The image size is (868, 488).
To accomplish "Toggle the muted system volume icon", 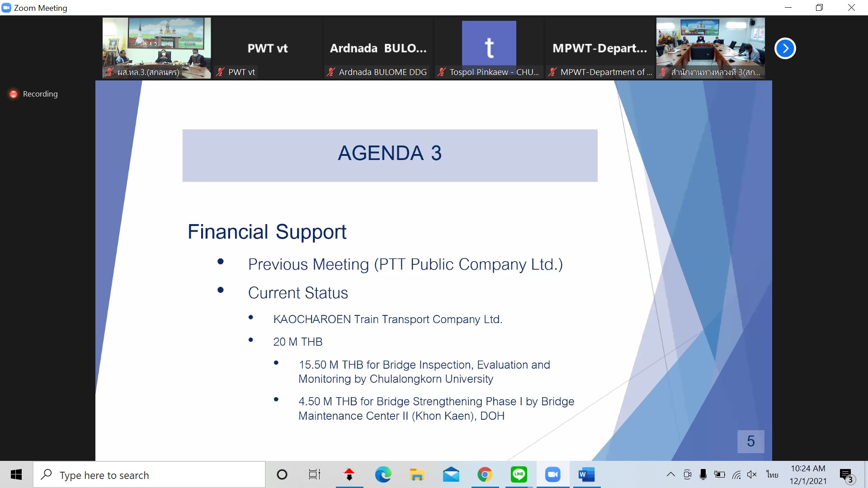I will pos(752,474).
